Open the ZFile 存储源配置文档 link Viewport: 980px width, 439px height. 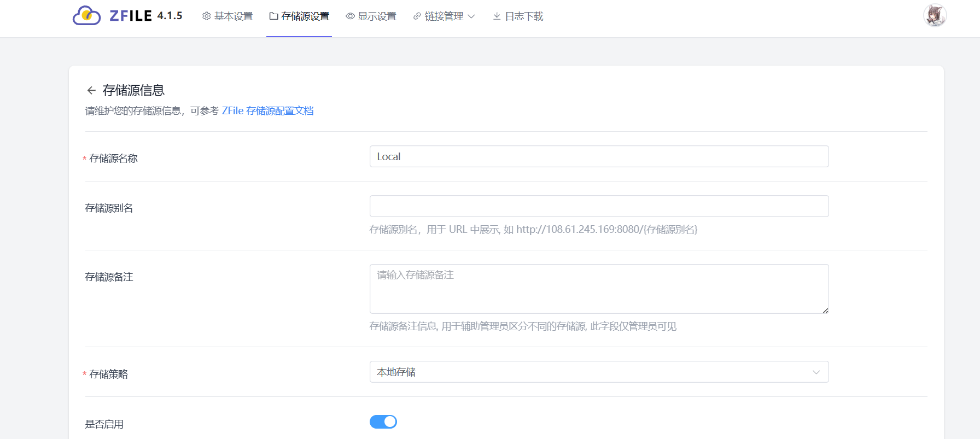[x=267, y=111]
